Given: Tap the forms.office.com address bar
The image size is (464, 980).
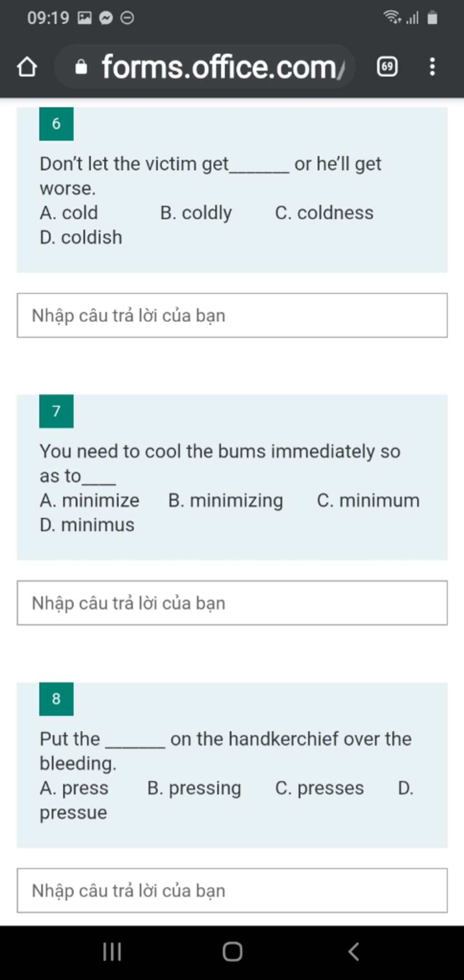Looking at the screenshot, I should click(205, 67).
